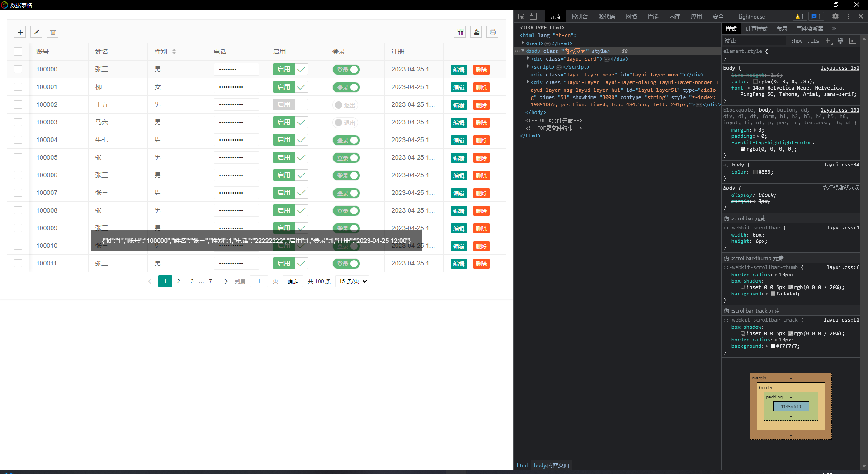Toggle the :hov element state button
This screenshot has height=474, width=868.
point(797,41)
